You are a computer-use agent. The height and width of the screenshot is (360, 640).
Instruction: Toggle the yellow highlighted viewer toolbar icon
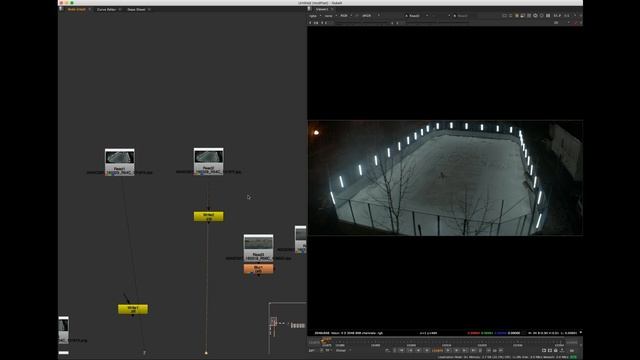point(517,16)
